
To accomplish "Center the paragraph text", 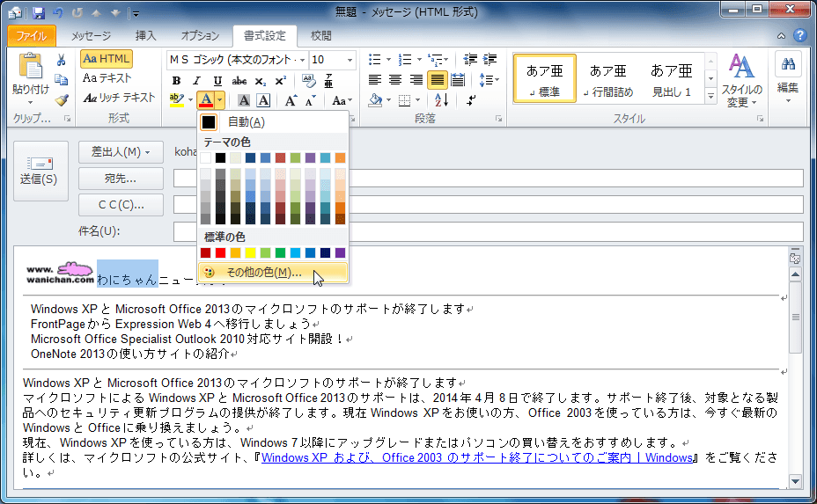I will tap(395, 80).
